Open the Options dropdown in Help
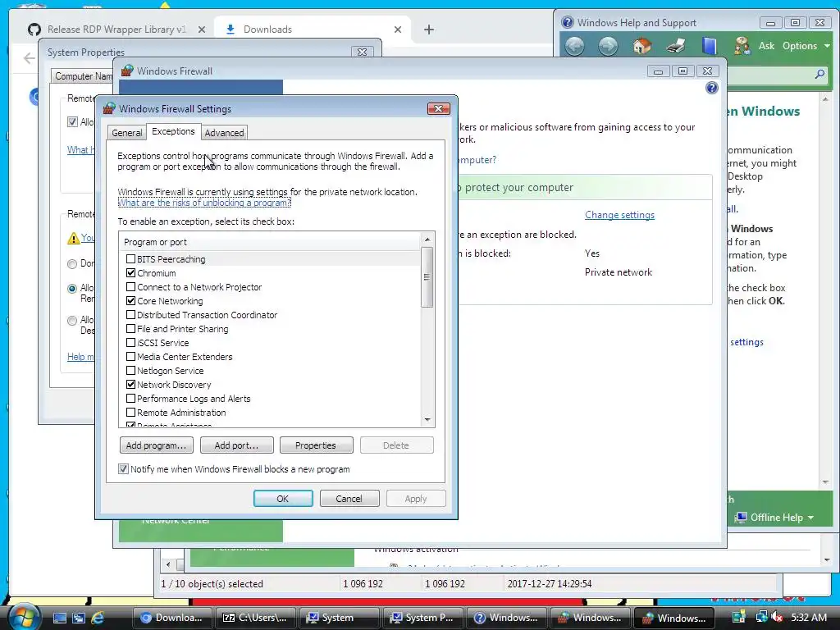Viewport: 840px width, 630px height. click(806, 46)
